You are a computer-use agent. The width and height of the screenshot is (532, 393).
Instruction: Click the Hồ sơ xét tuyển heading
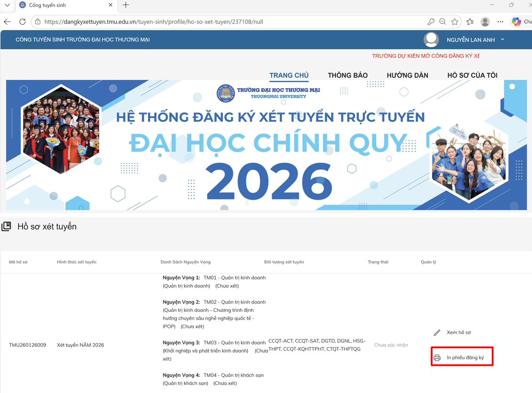(x=47, y=227)
